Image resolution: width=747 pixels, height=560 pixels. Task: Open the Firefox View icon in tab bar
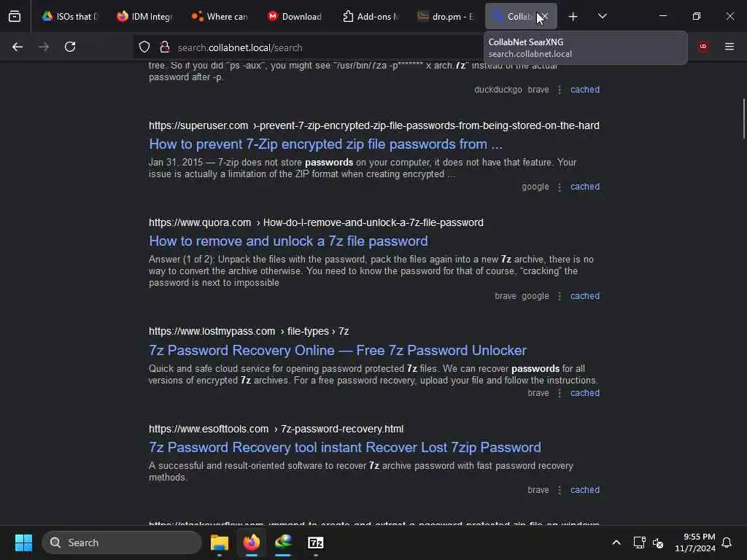pyautogui.click(x=15, y=16)
